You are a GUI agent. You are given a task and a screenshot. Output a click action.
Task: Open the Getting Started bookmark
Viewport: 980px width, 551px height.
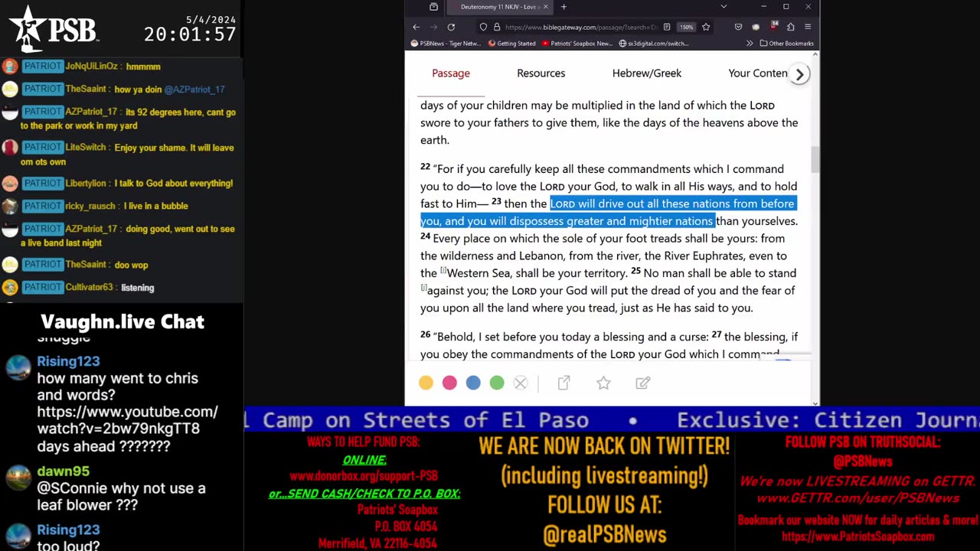point(511,44)
